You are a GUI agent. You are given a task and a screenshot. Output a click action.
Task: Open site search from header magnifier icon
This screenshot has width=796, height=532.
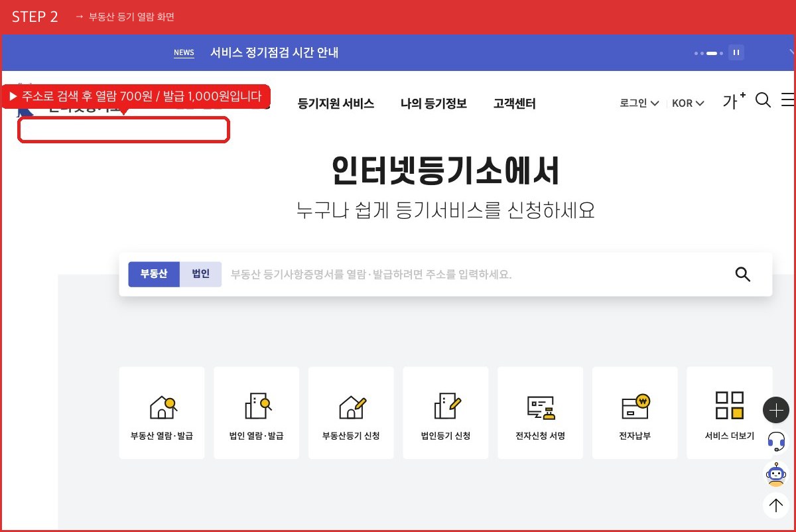[763, 100]
